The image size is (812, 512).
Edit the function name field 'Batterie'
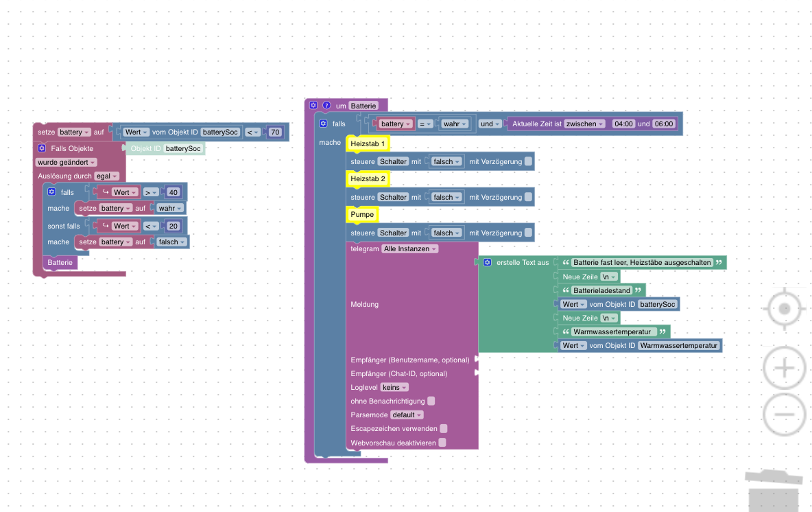(x=363, y=106)
